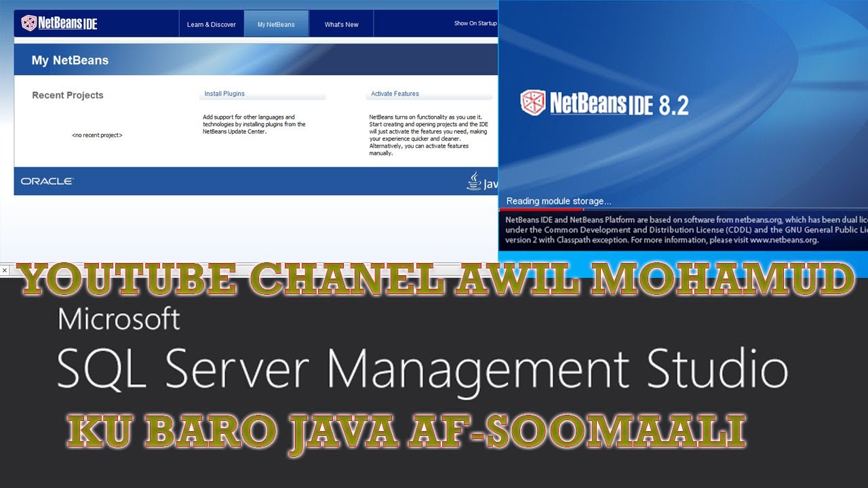Open the Install Plugins link
The image size is (868, 488).
224,94
